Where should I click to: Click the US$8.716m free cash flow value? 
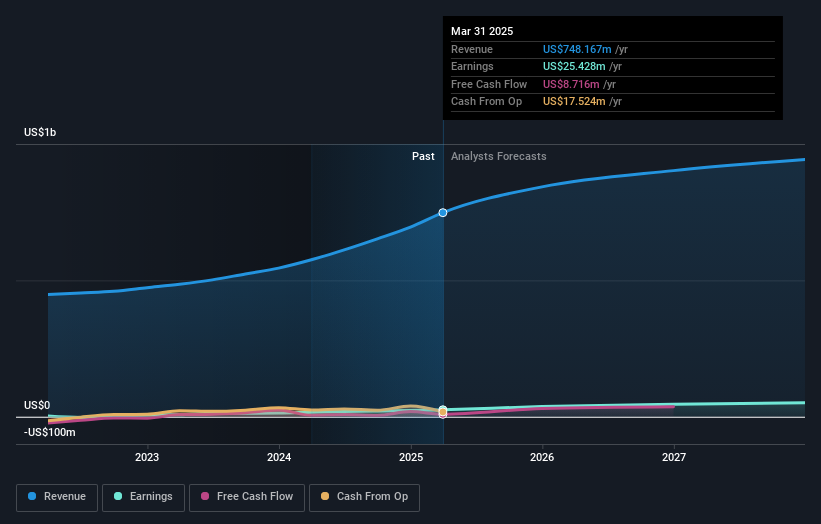click(x=571, y=84)
